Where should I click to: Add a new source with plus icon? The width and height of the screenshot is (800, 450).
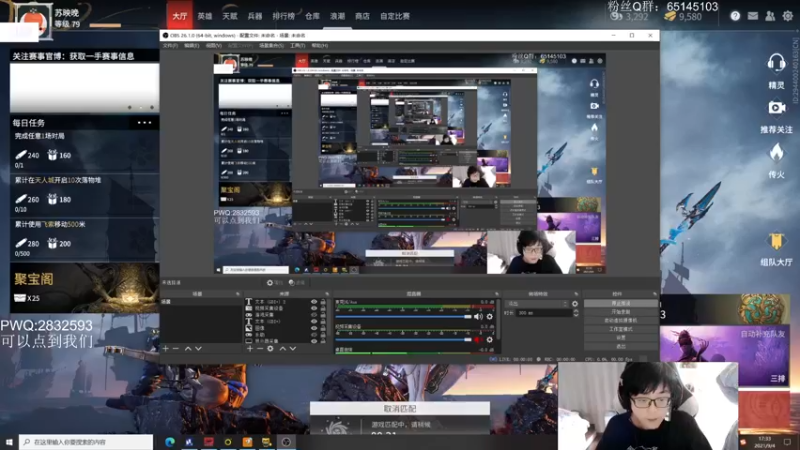coord(249,348)
